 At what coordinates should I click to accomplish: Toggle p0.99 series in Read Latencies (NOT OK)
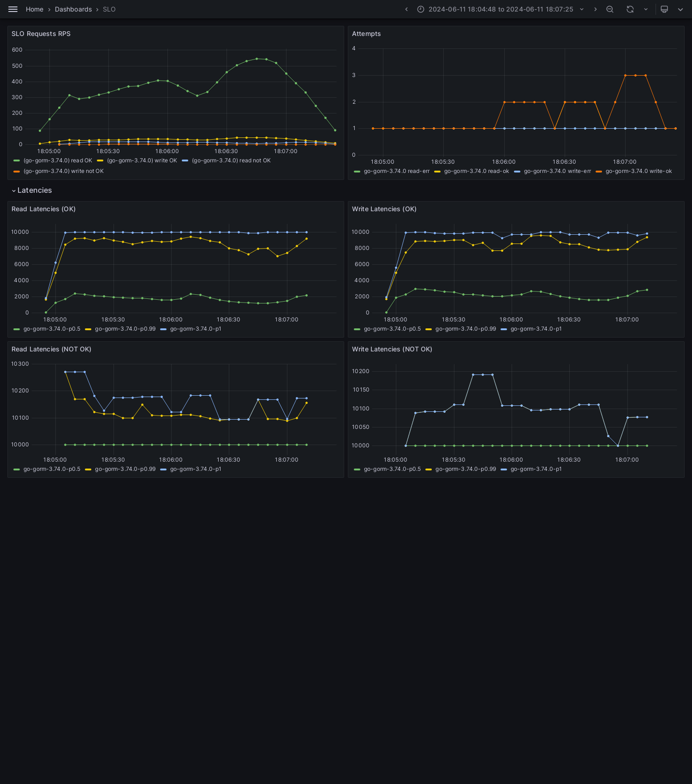[x=125, y=469]
